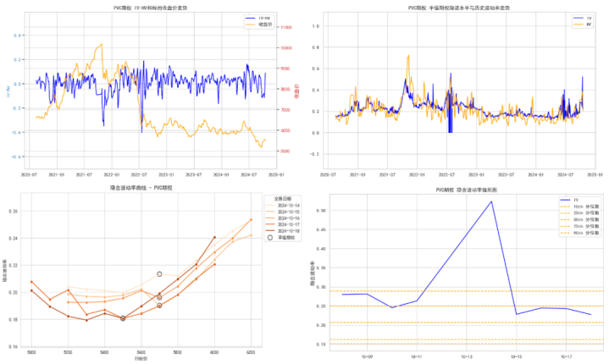The width and height of the screenshot is (609, 364).
Task: Select 'IV-HV' legend entry in top-left chart
Action: click(258, 19)
